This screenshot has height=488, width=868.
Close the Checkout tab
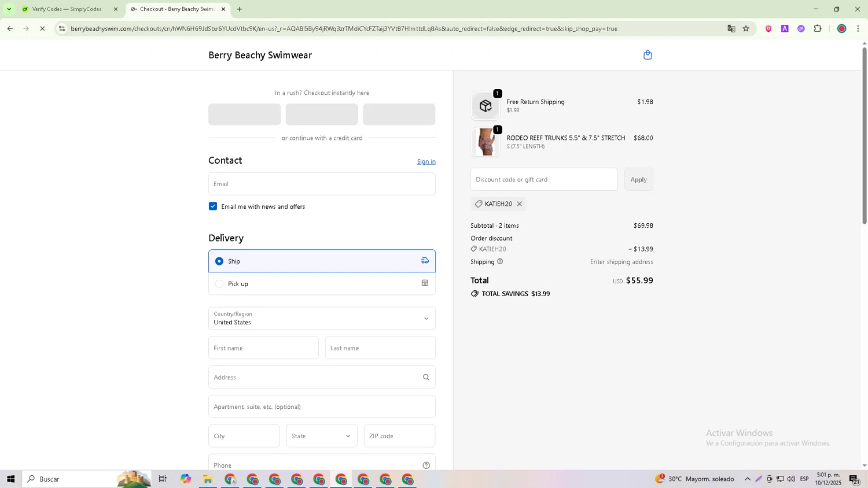click(223, 9)
